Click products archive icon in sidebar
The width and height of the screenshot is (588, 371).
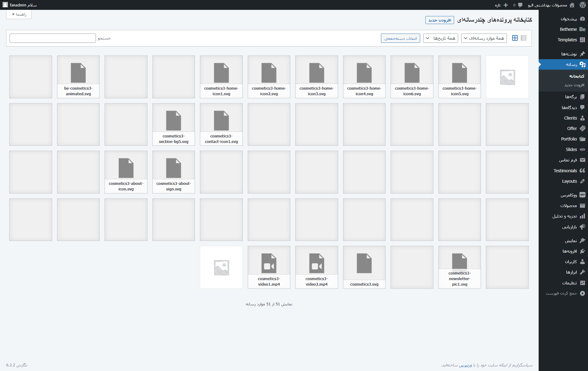pos(582,206)
